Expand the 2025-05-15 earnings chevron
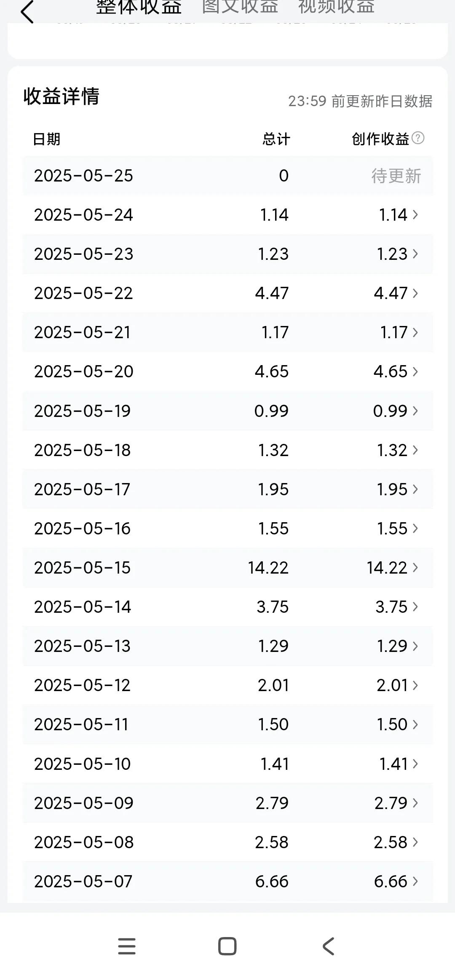This screenshot has height=980, width=455. tap(415, 568)
